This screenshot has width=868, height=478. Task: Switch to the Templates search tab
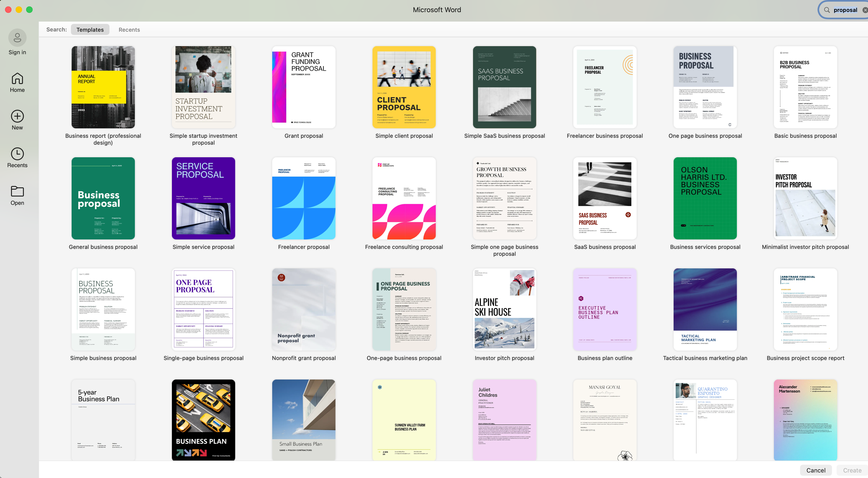click(90, 30)
